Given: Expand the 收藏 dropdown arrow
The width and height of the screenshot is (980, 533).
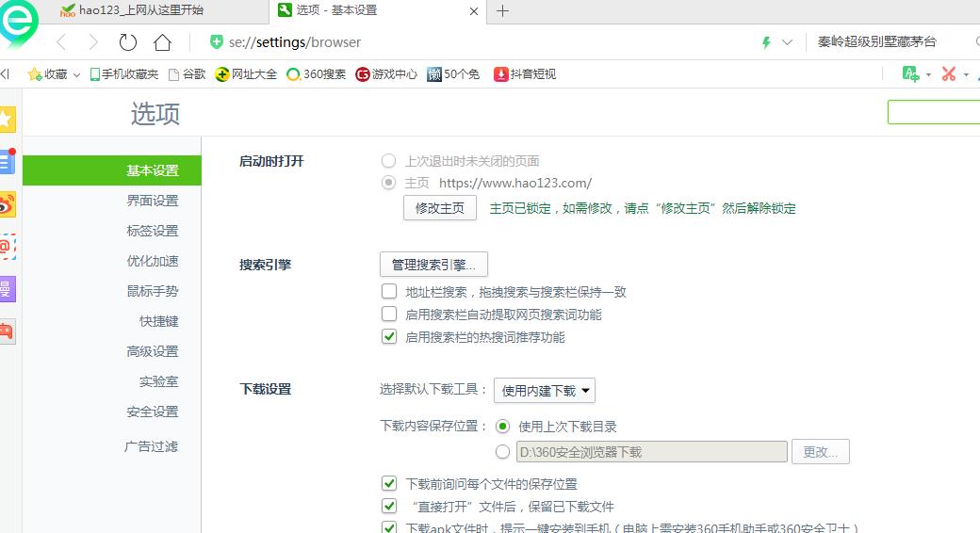Looking at the screenshot, I should [76, 75].
